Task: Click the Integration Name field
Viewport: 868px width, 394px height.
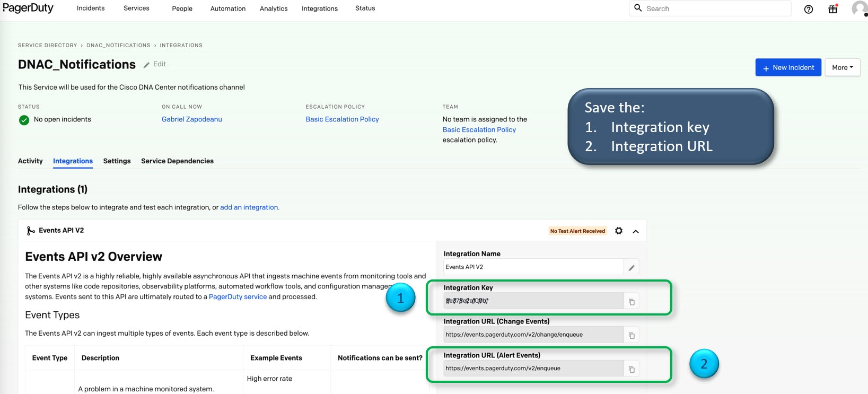Action: [533, 267]
